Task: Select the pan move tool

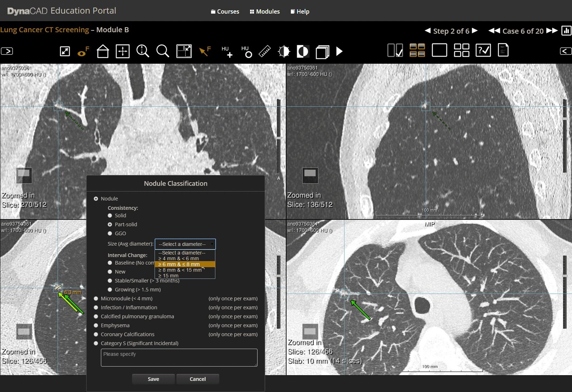Action: pos(123,51)
